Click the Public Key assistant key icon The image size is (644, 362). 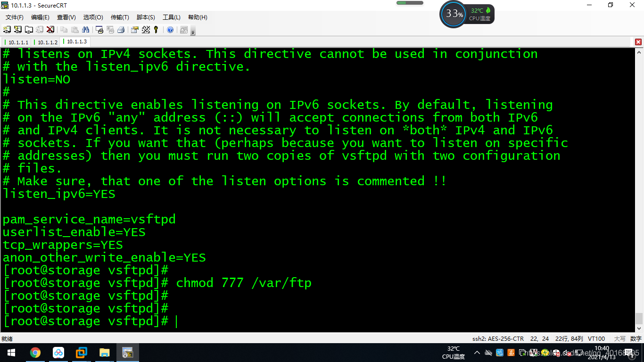click(157, 30)
